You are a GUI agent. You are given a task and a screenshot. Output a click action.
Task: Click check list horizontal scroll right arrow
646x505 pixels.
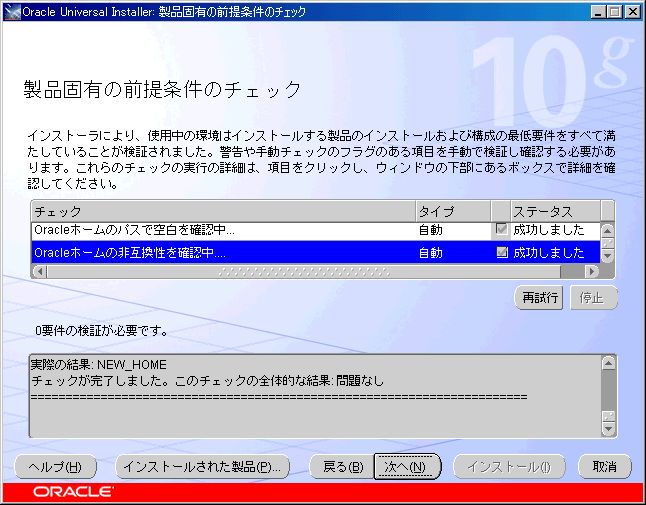[592, 271]
